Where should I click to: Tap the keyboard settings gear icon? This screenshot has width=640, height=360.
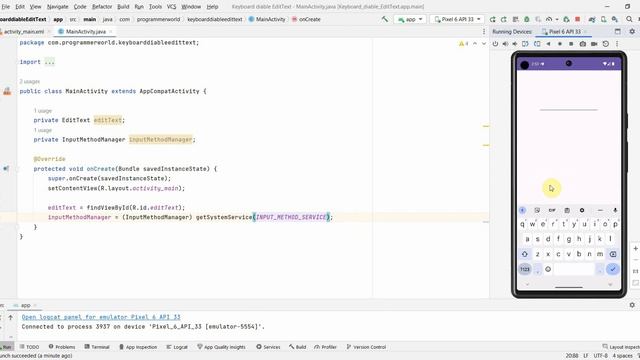(x=582, y=210)
